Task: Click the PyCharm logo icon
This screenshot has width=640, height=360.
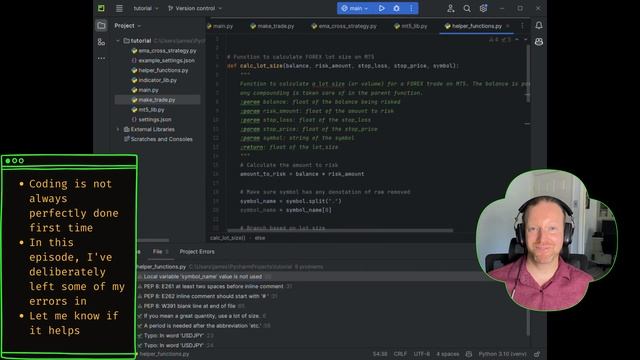Action: [x=101, y=8]
